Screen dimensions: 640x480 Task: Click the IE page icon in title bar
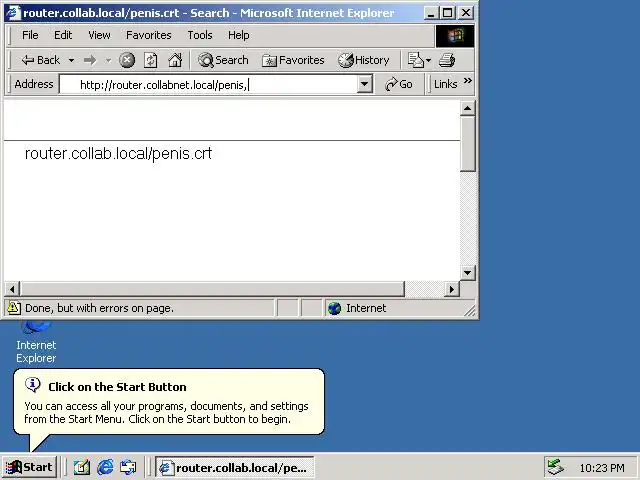coord(13,13)
